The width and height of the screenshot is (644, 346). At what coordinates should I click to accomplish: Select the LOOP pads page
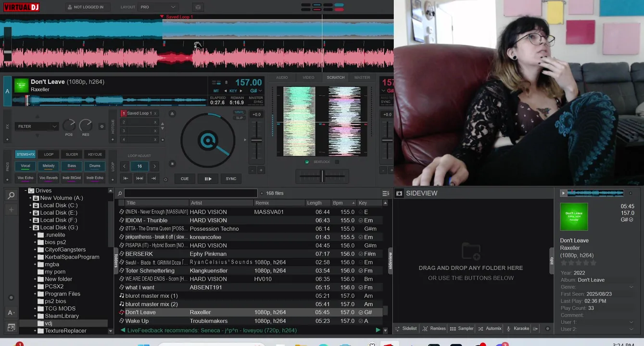49,154
